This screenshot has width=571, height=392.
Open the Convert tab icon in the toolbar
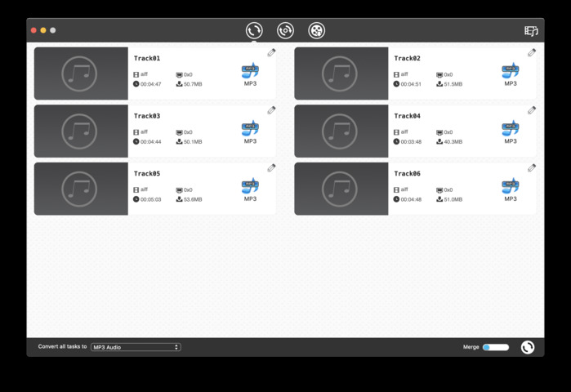click(x=254, y=30)
